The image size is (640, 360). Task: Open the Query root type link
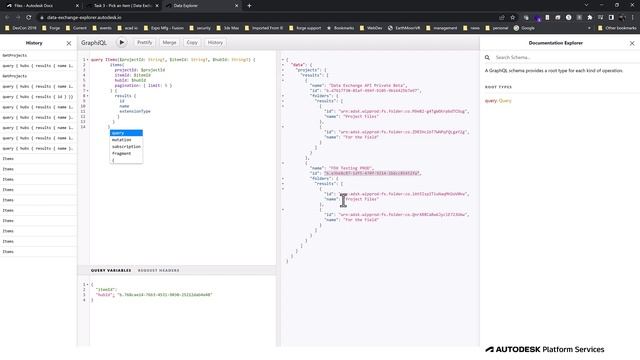tap(505, 101)
